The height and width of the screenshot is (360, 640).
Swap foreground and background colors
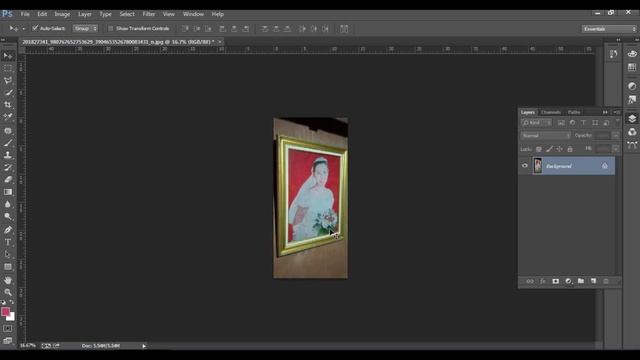point(12,302)
